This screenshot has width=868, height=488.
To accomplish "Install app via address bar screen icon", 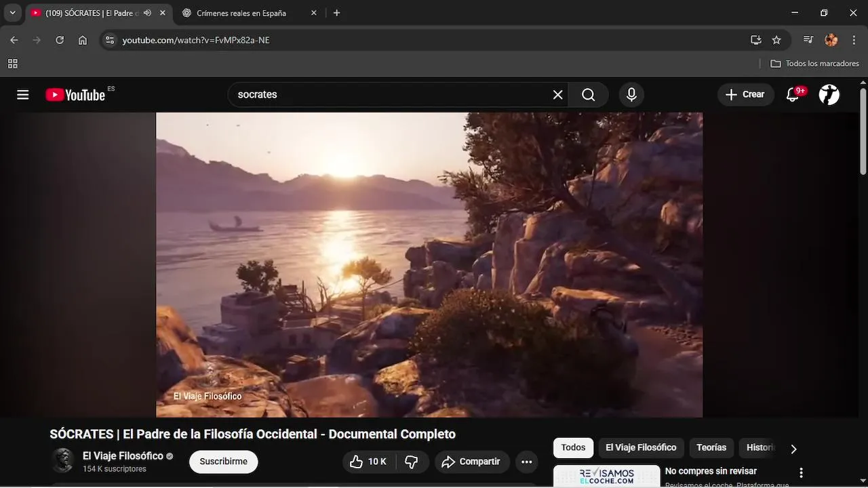I will point(756,40).
